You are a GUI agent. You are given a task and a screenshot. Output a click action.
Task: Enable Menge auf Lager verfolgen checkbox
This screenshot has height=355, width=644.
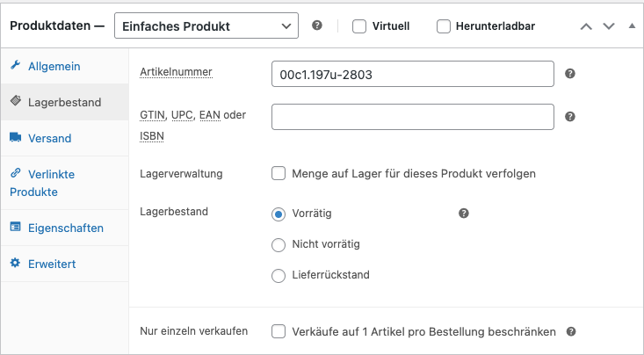(279, 173)
